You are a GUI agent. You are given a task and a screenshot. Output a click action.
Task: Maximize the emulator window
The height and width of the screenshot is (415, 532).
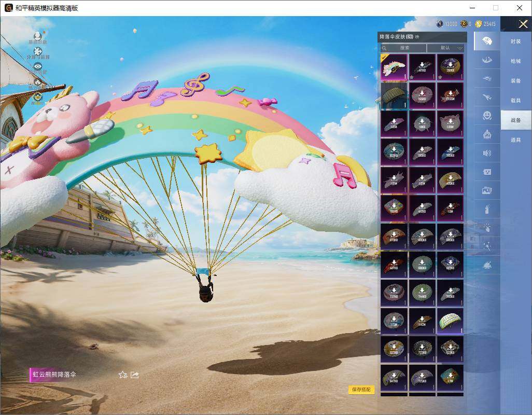pyautogui.click(x=496, y=8)
